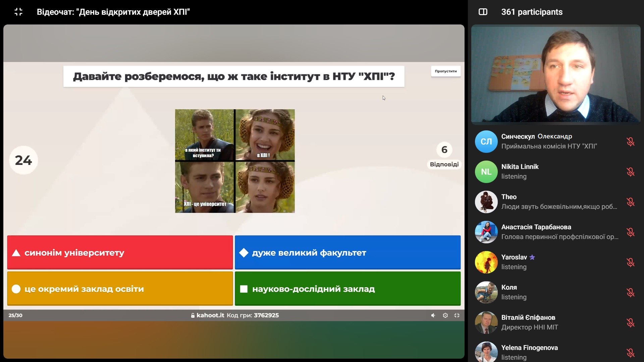Click Kahoot fullscreen collapse icon
The image size is (644, 362).
pos(457,315)
